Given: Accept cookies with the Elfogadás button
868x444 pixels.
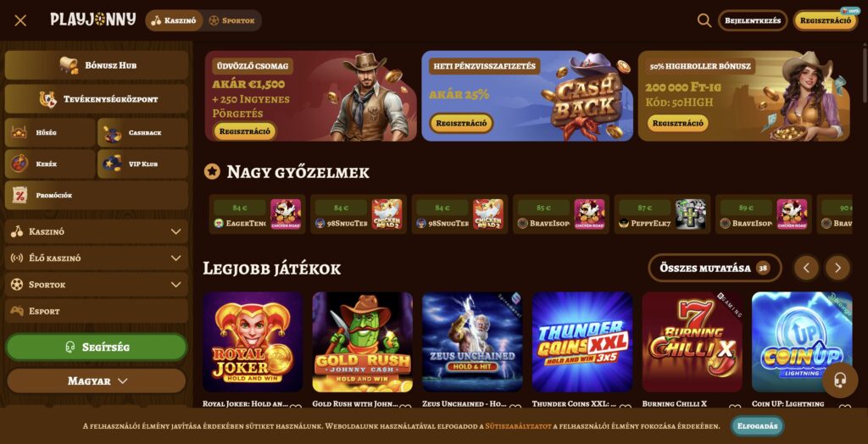Looking at the screenshot, I should point(757,426).
